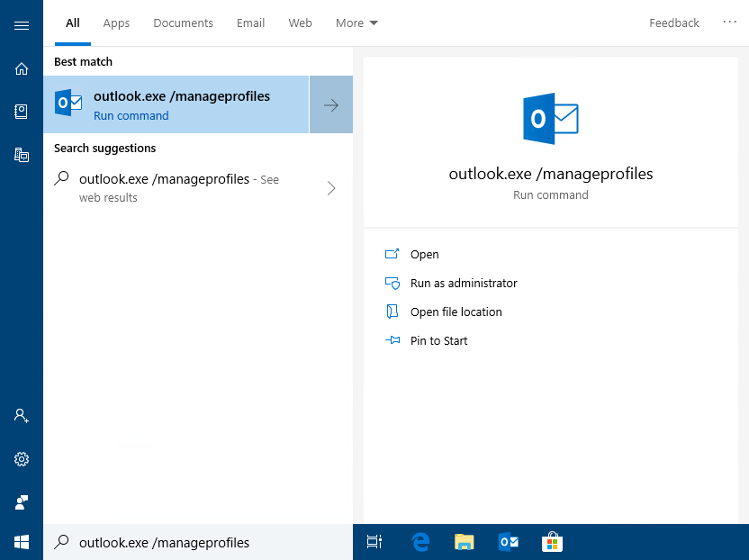Open the hamburger menu at top left
Viewport: 749px width, 560px height.
(21, 24)
